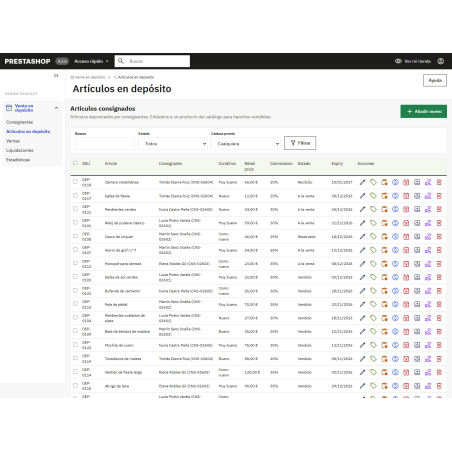This screenshot has width=452, height=452.
Task: Collapse the Venta en depósito menu chevron
Action: click(56, 108)
